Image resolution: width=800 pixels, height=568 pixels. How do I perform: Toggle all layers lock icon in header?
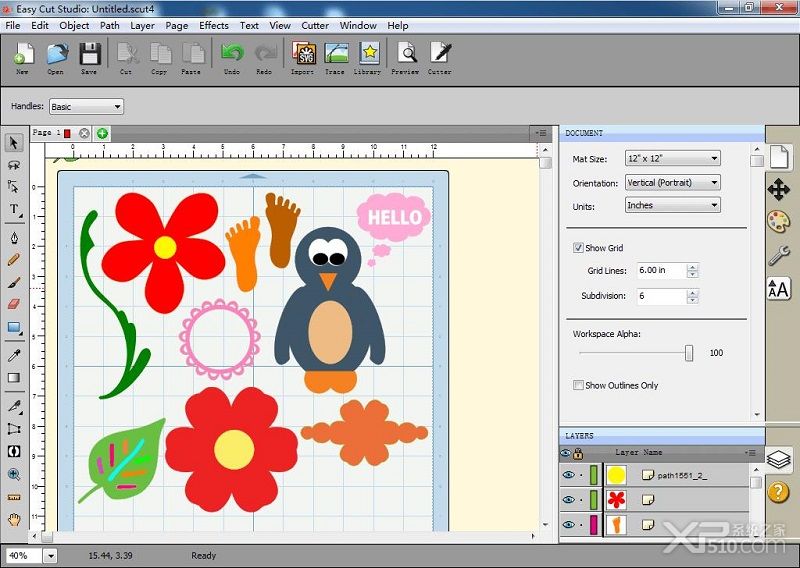click(x=578, y=453)
